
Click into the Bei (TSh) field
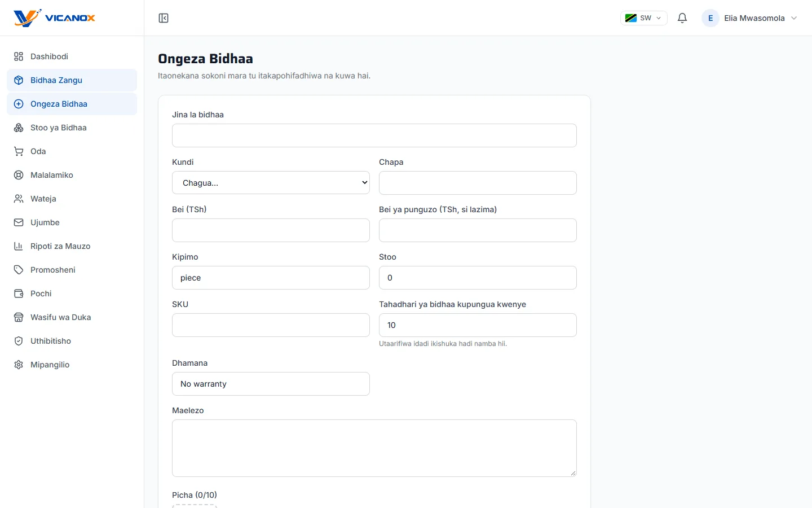(x=271, y=230)
